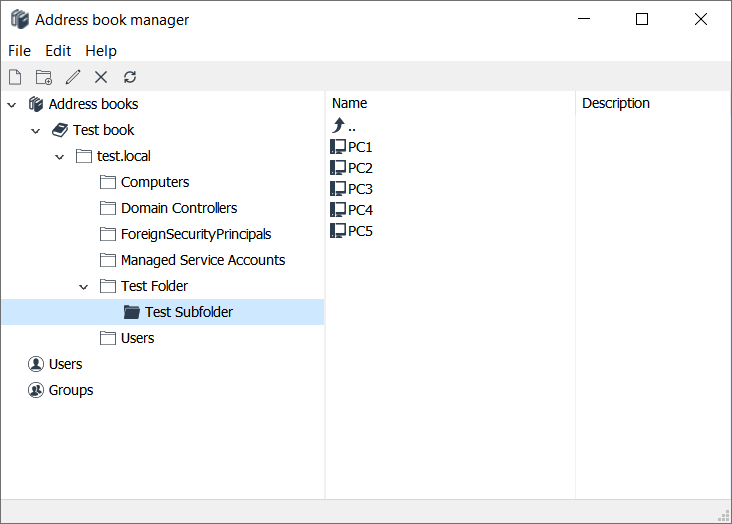
Task: Sort by the Name column header
Action: click(x=350, y=103)
